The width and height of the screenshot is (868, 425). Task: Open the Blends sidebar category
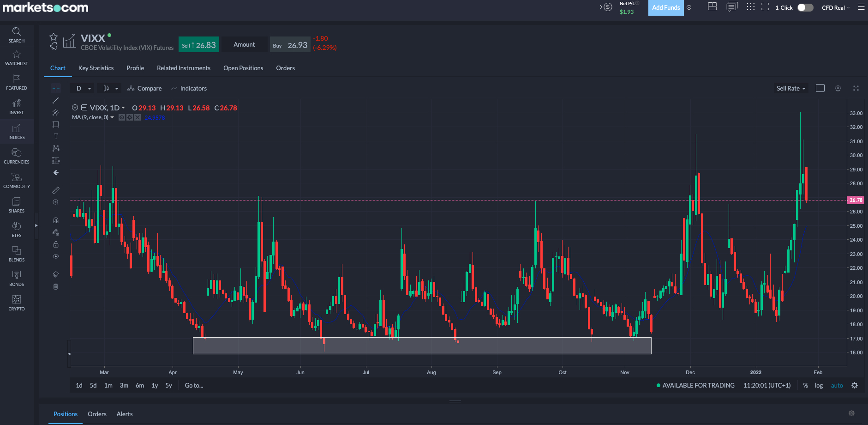tap(17, 255)
